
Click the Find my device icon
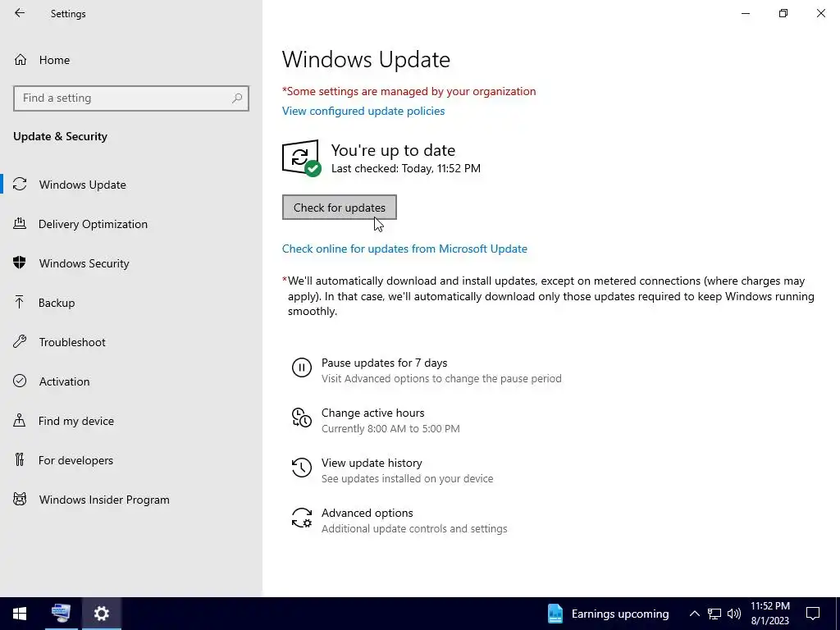pos(20,420)
